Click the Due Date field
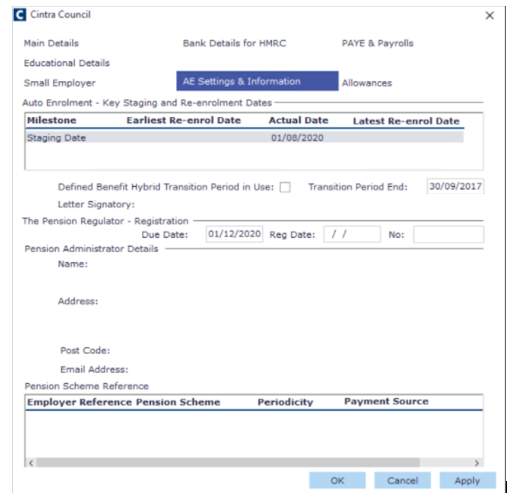Screen dimensions: 514x499 pos(234,234)
